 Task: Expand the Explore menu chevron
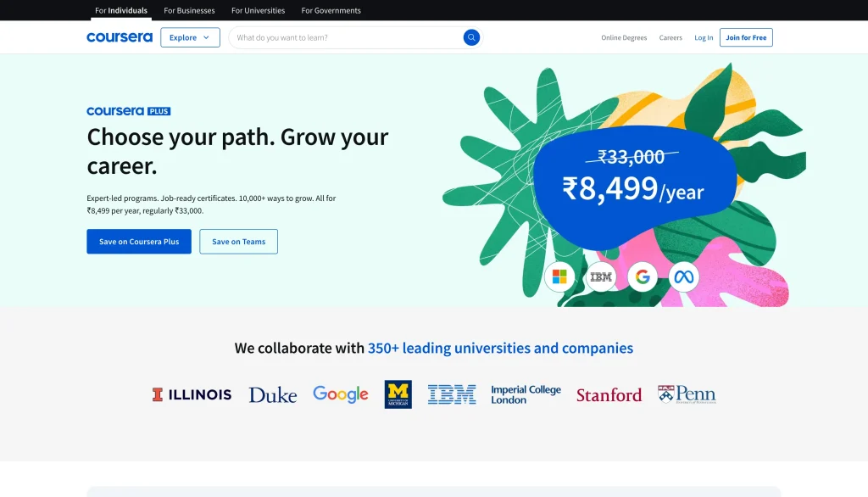204,36
